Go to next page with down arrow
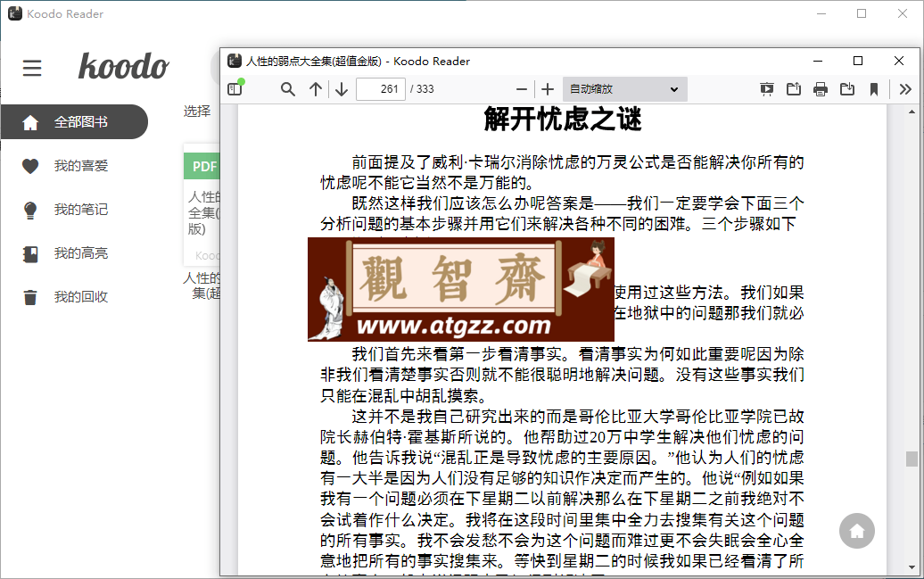The image size is (924, 579). point(342,89)
